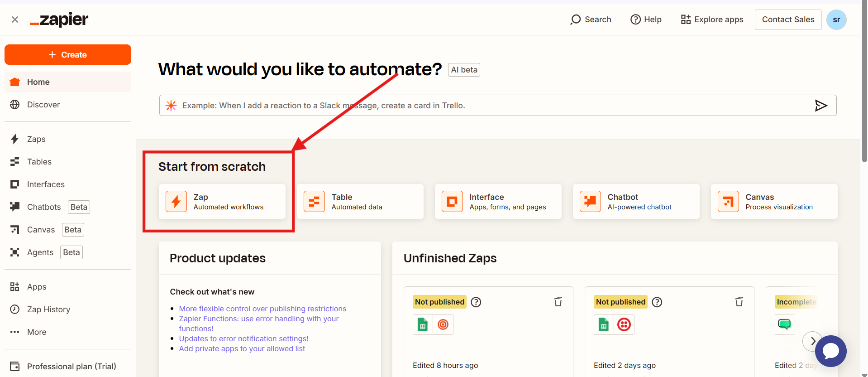868x377 pixels.
Task: Delete the Zap edited 8 hours ago
Action: click(x=558, y=302)
